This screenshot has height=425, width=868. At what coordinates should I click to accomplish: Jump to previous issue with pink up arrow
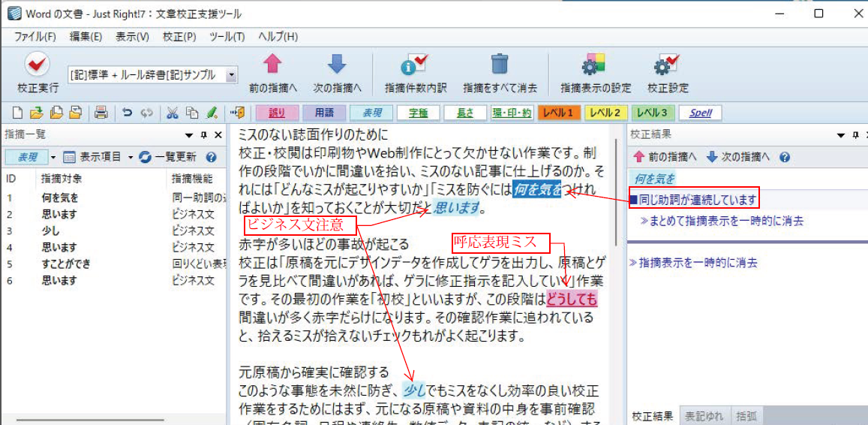click(272, 66)
